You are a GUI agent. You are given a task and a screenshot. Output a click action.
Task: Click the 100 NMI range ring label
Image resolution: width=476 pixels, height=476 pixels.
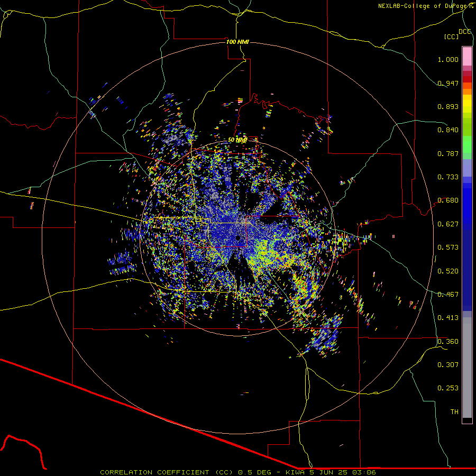pos(237,42)
